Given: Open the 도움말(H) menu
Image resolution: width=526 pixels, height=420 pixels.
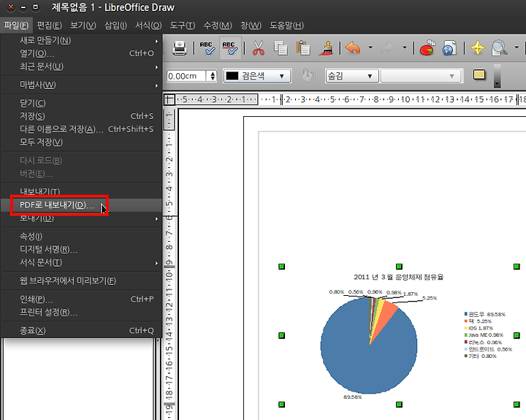Looking at the screenshot, I should 287,26.
